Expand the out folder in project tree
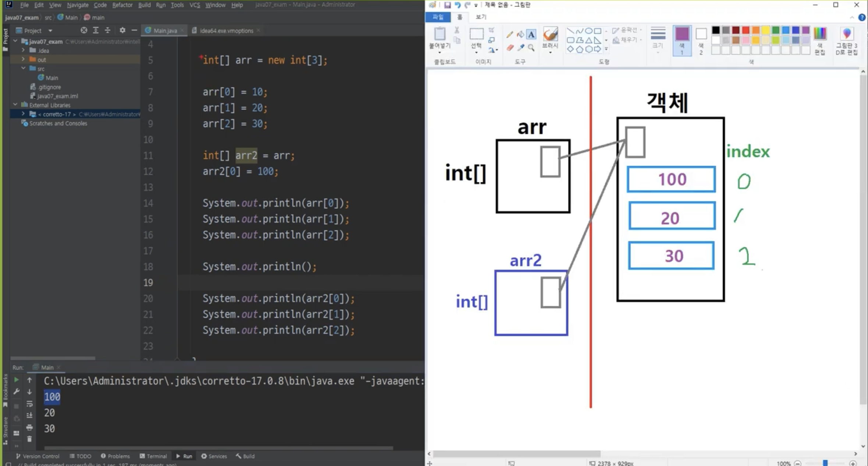This screenshot has width=868, height=466. tap(23, 59)
